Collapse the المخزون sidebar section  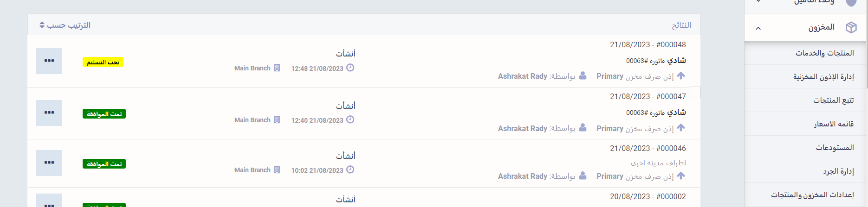758,28
